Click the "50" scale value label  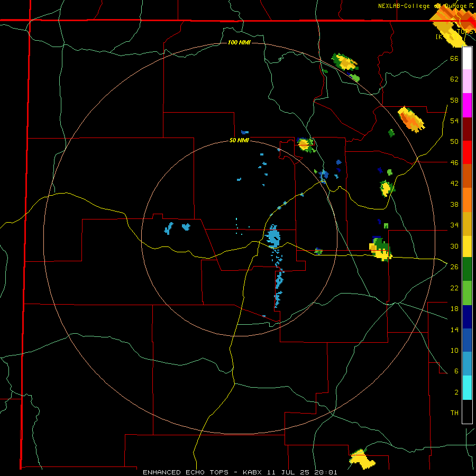coord(454,141)
